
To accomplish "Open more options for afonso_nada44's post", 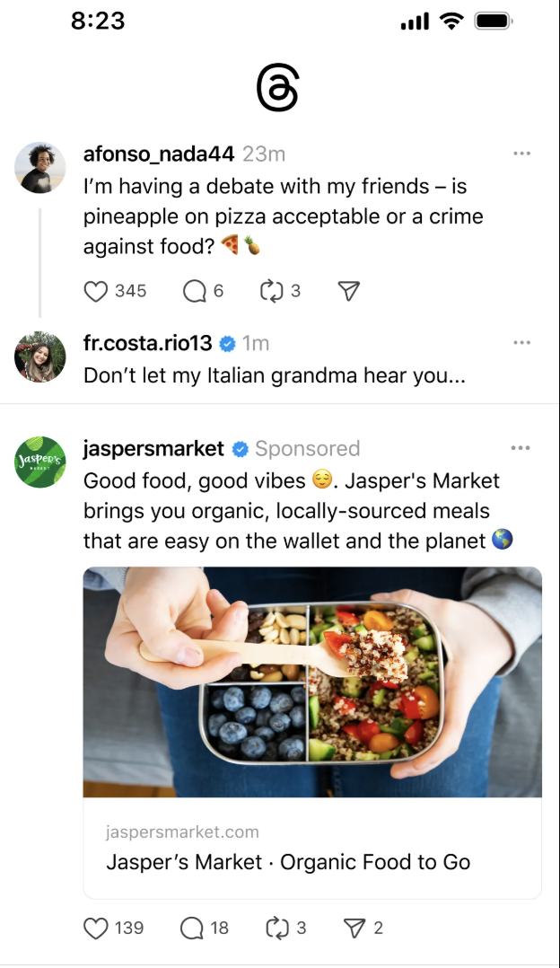I will (521, 154).
